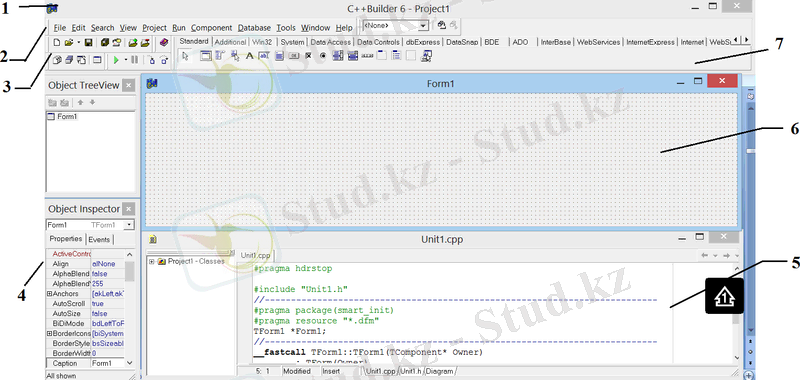This screenshot has height=380, width=800.
Task: Select the RadioButton component icon
Action: (x=323, y=56)
